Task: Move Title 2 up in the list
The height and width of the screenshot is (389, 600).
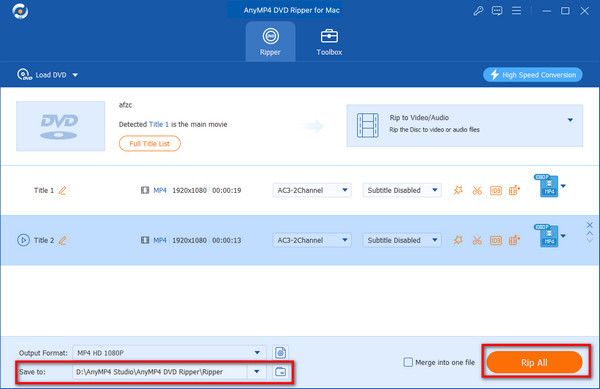Action: click(x=590, y=233)
